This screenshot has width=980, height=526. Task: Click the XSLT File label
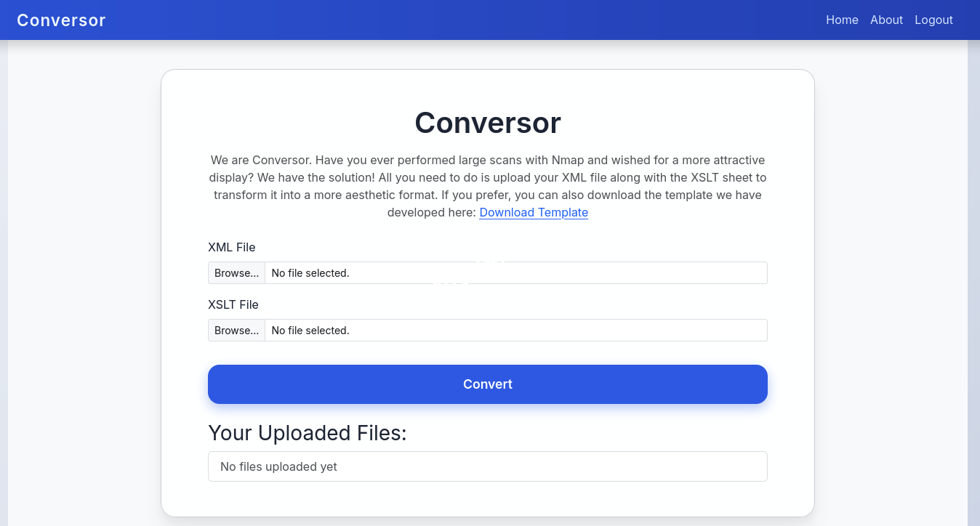click(233, 304)
